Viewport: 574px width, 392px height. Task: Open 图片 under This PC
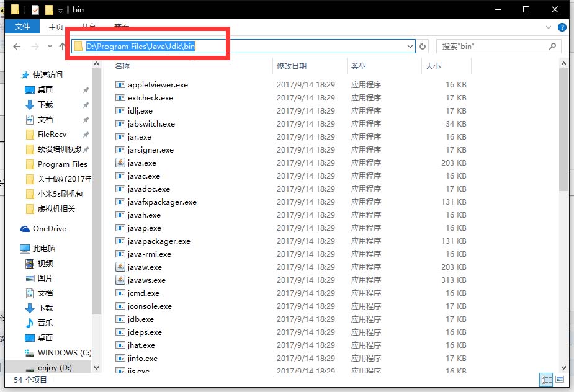[45, 278]
